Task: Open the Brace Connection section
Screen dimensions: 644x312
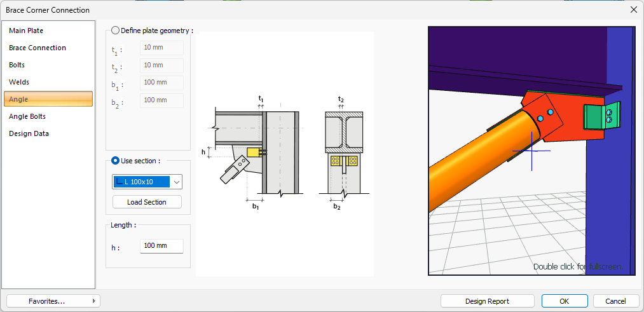Action: (38, 48)
